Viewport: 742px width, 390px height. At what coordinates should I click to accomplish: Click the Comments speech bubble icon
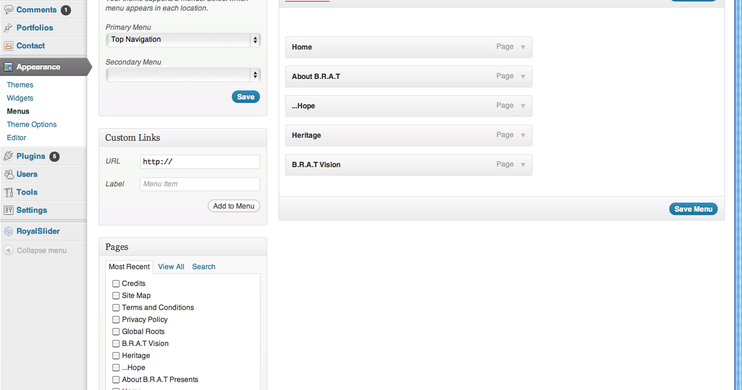coord(9,9)
